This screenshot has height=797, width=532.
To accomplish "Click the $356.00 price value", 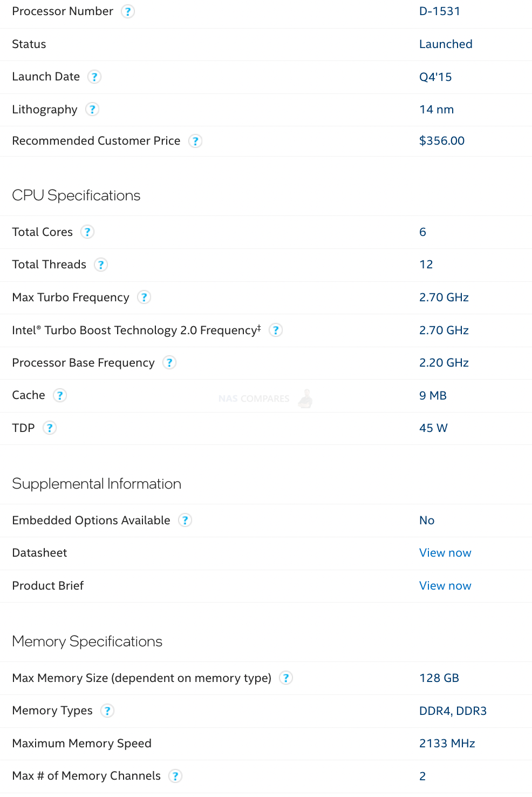I will 442,141.
